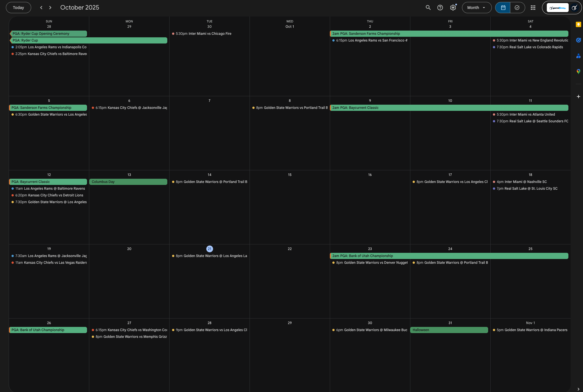Expand the Month view dropdown
The width and height of the screenshot is (583, 392).
[x=476, y=8]
